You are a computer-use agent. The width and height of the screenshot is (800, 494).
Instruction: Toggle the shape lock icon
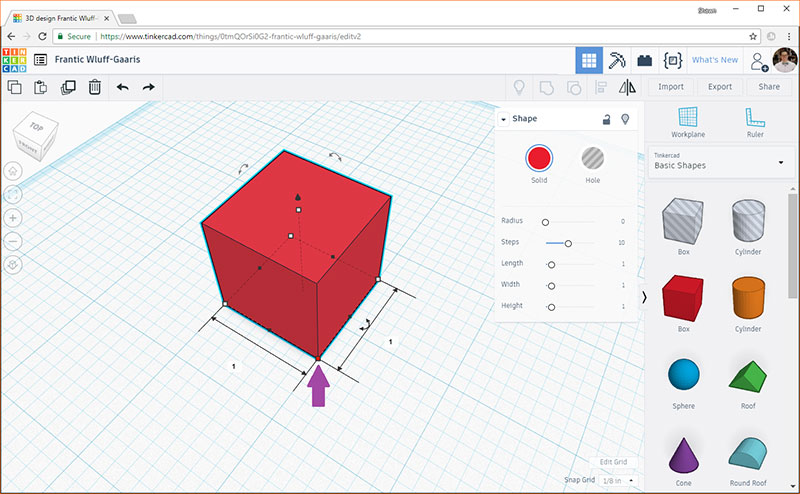pos(606,119)
